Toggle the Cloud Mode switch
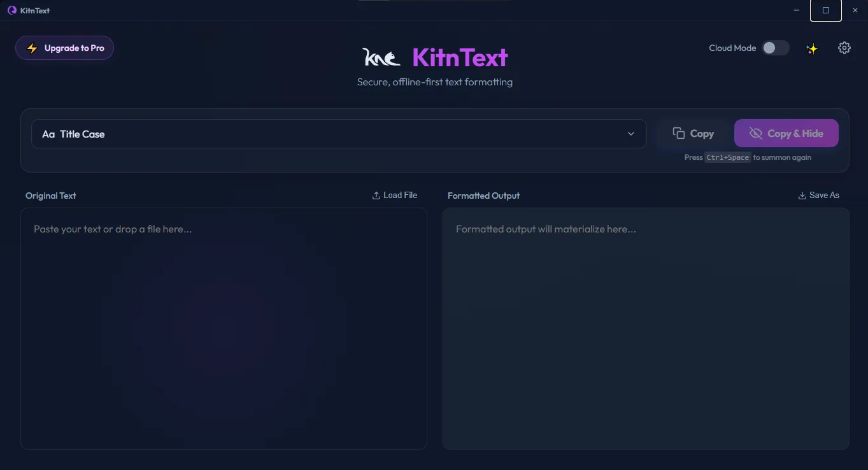The image size is (868, 470). coord(776,48)
